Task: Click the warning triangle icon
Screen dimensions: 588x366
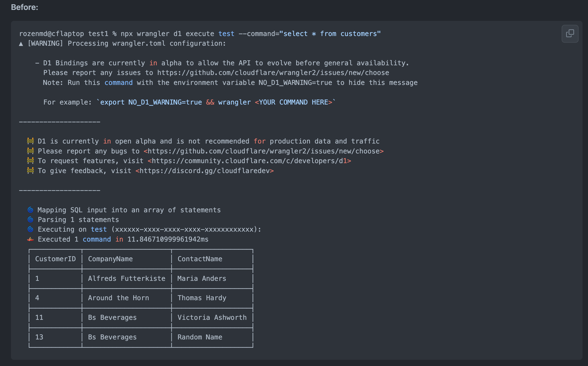Action: 21,44
